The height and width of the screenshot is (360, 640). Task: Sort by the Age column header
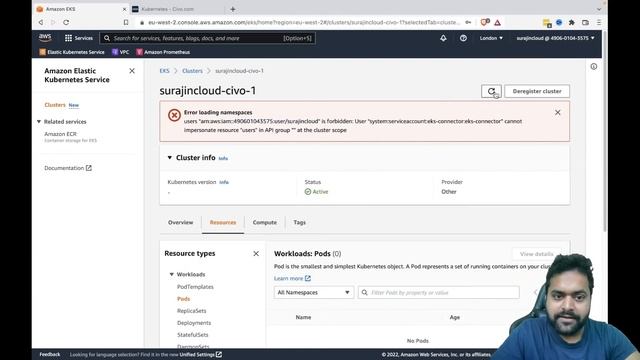click(454, 317)
